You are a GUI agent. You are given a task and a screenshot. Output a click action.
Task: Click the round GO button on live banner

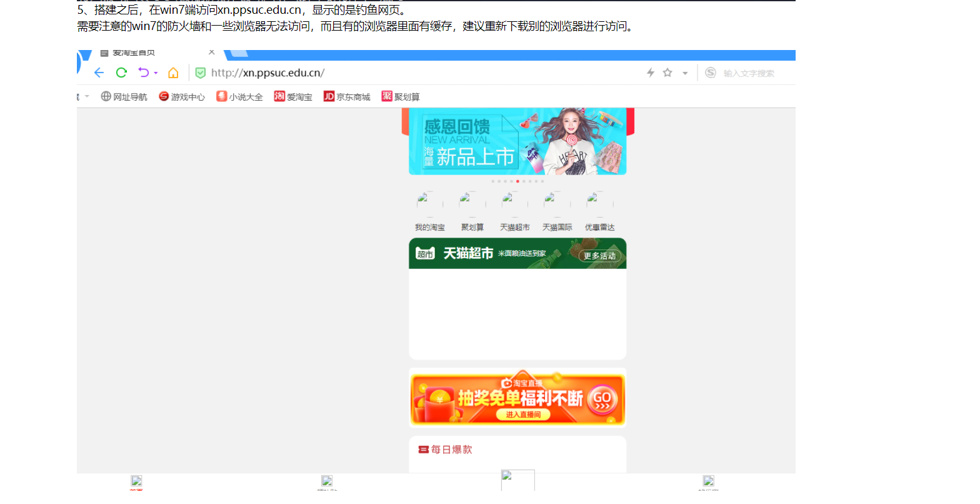pos(602,399)
